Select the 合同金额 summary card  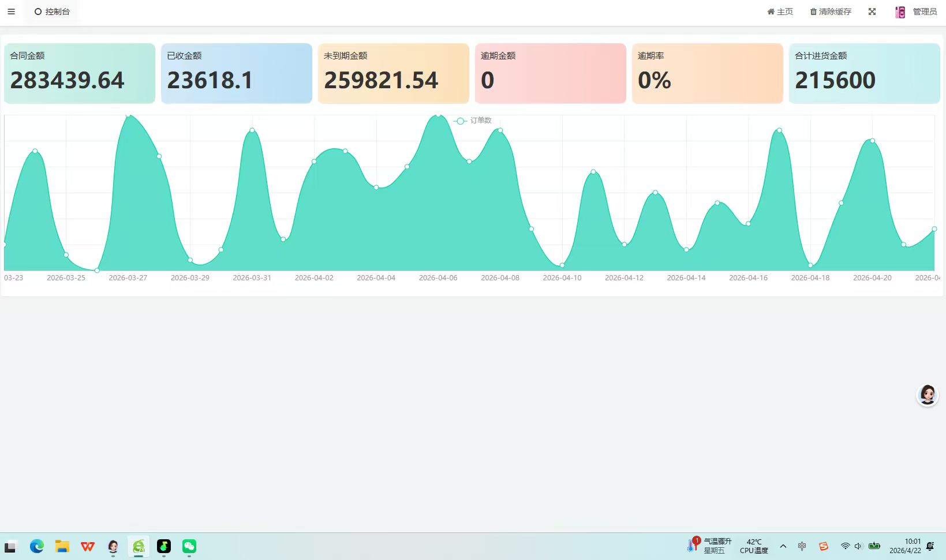click(80, 73)
